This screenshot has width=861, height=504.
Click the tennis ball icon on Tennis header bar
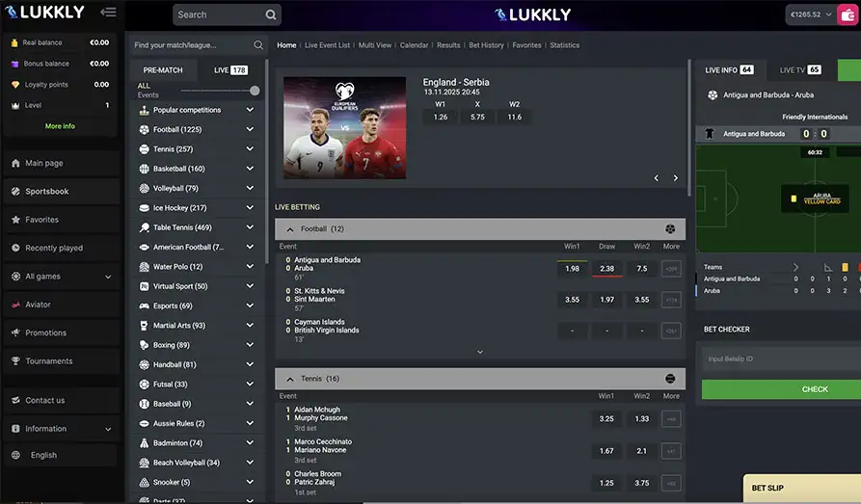coord(670,379)
